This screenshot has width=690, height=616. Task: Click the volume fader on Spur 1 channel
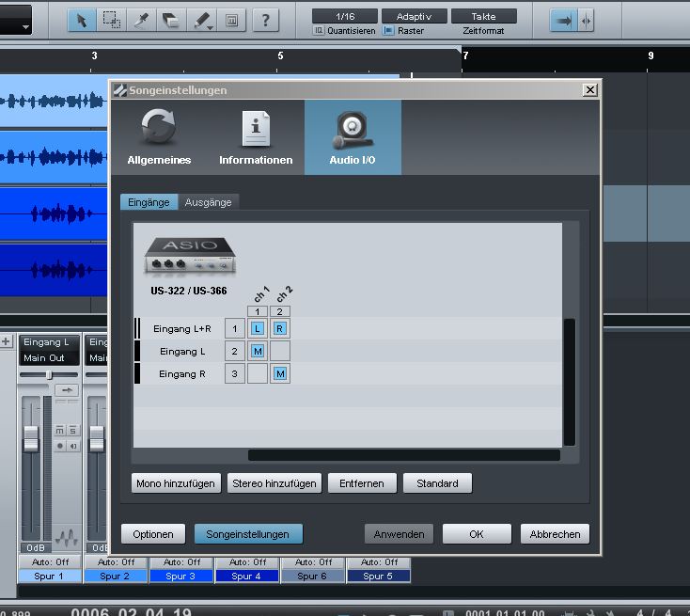31,438
